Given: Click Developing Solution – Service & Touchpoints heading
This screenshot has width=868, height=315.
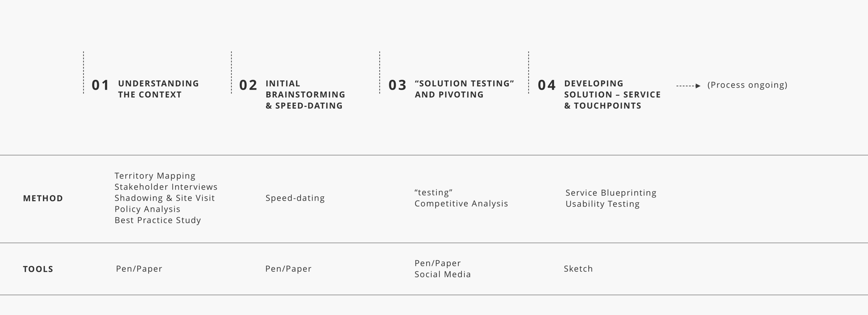Looking at the screenshot, I should (x=612, y=95).
